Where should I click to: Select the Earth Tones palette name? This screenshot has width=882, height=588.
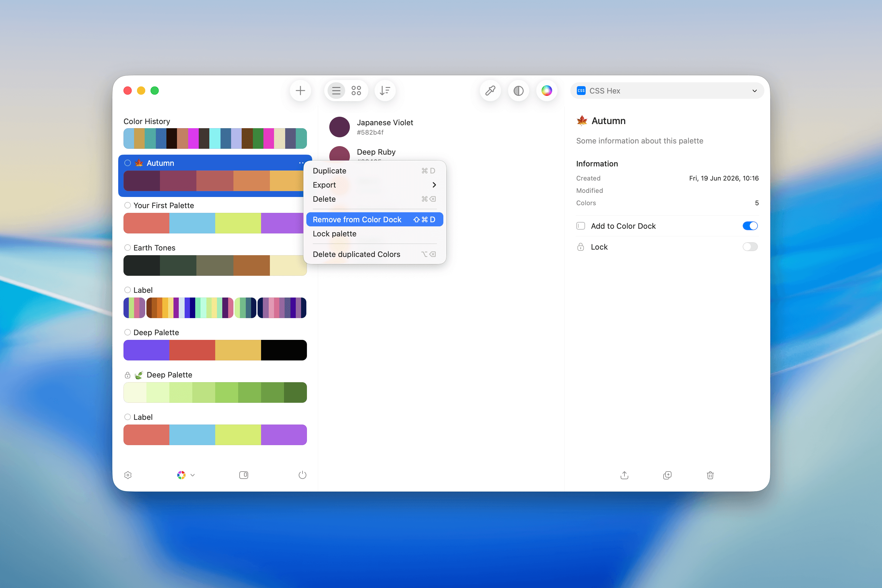tap(155, 248)
